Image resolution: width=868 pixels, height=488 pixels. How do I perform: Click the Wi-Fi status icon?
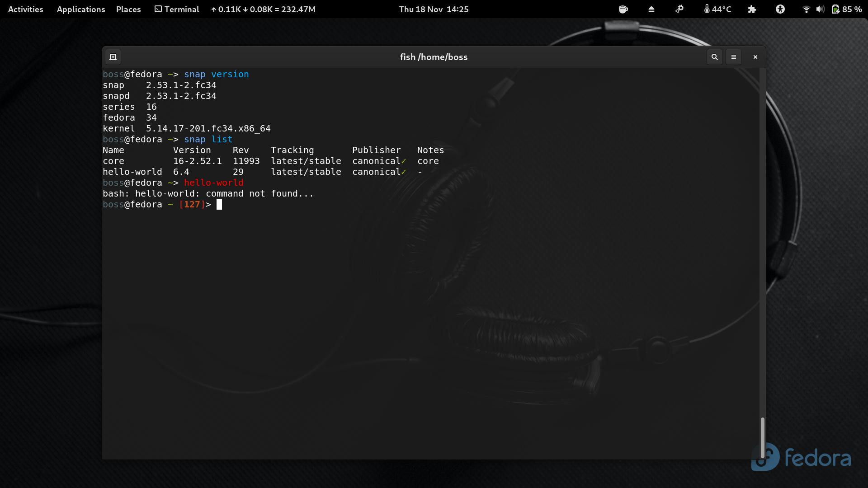[x=806, y=9]
